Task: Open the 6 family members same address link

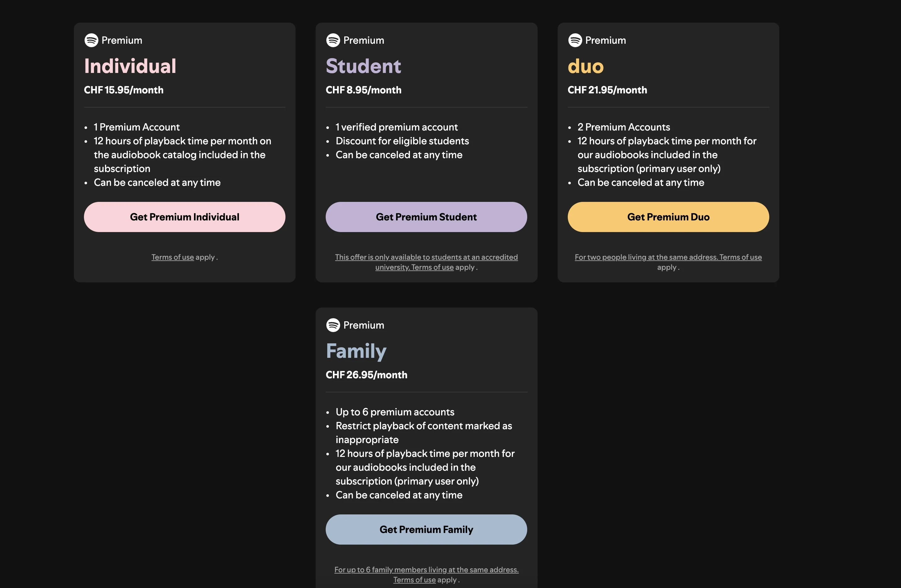Action: coord(426,569)
